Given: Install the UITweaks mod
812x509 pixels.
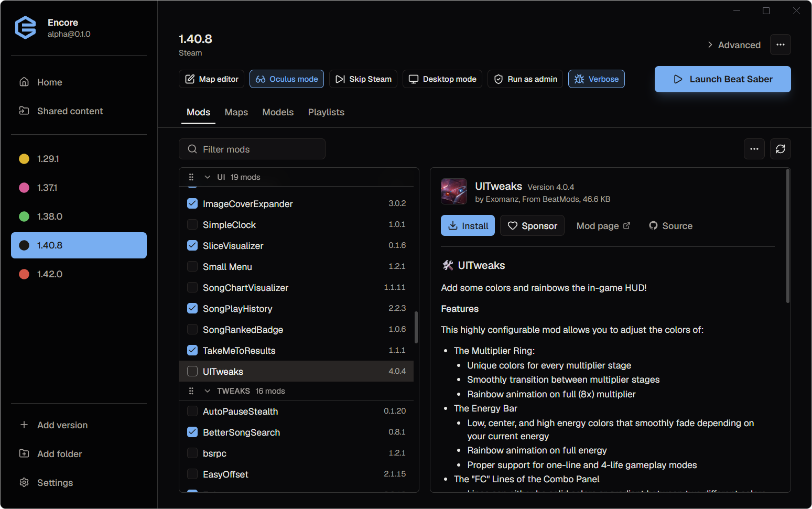Looking at the screenshot, I should [x=468, y=225].
